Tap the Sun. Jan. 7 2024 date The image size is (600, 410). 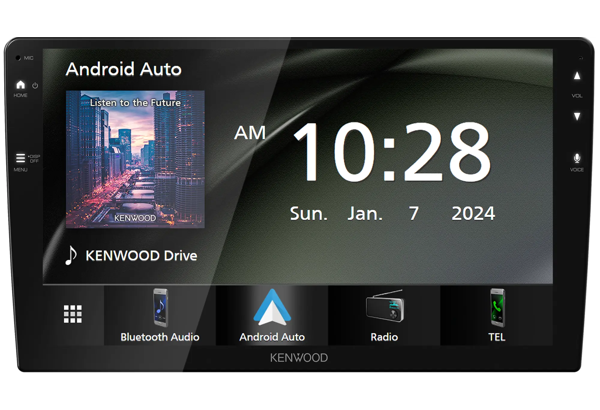click(393, 213)
